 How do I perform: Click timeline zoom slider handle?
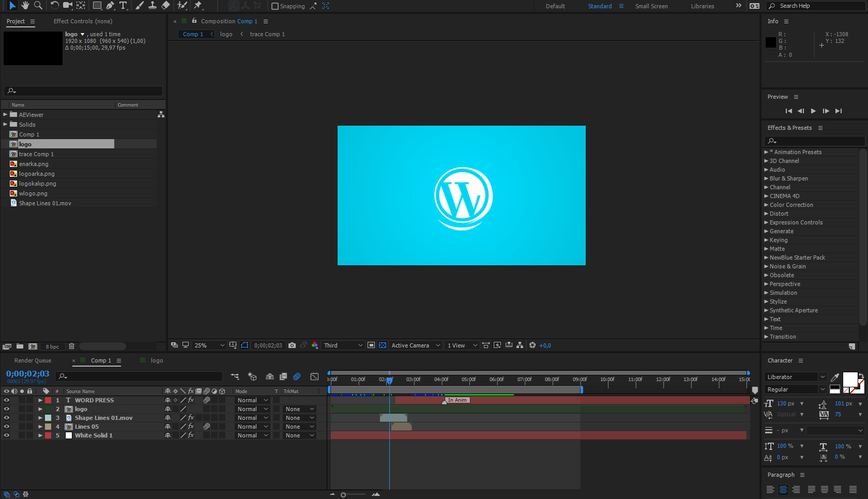tap(343, 495)
